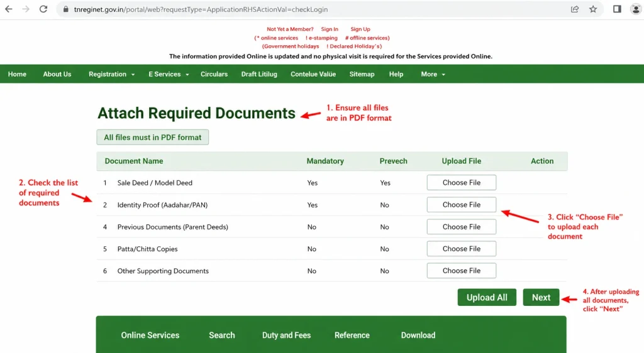Click the offline services legend text
The width and height of the screenshot is (644, 353).
(x=367, y=38)
